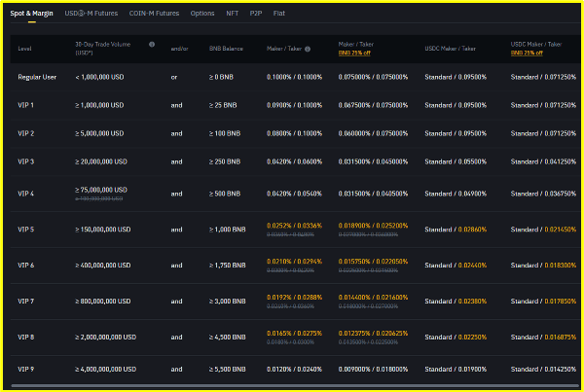Click the '≥ 75,000,000 USD' volume cell
Viewport: 584px width, 392px height.
pyautogui.click(x=101, y=190)
